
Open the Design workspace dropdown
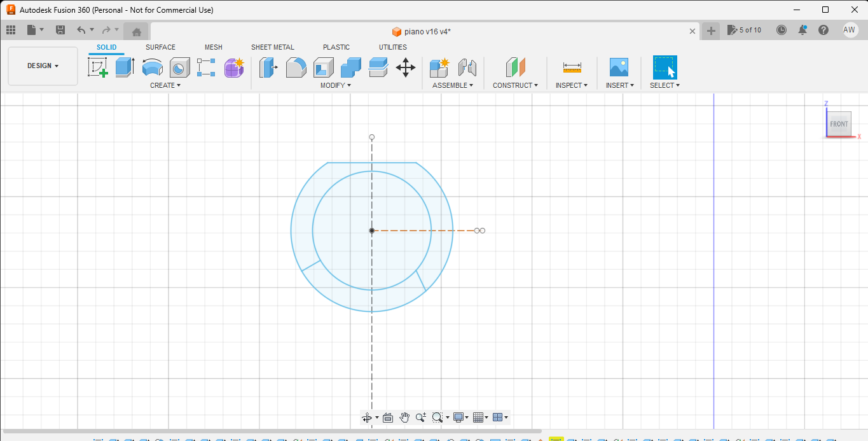pyautogui.click(x=43, y=66)
